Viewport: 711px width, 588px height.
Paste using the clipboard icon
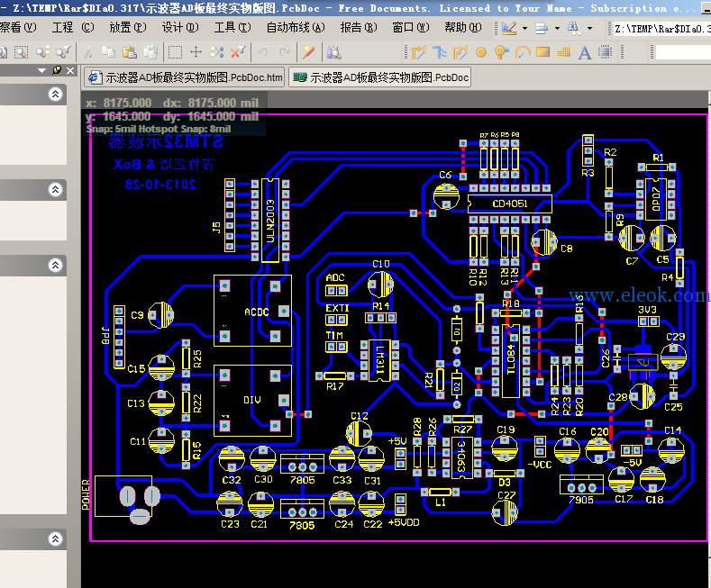tap(129, 52)
